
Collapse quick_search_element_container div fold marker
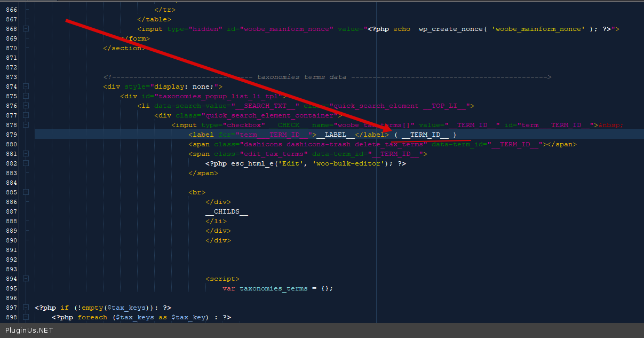pos(26,115)
